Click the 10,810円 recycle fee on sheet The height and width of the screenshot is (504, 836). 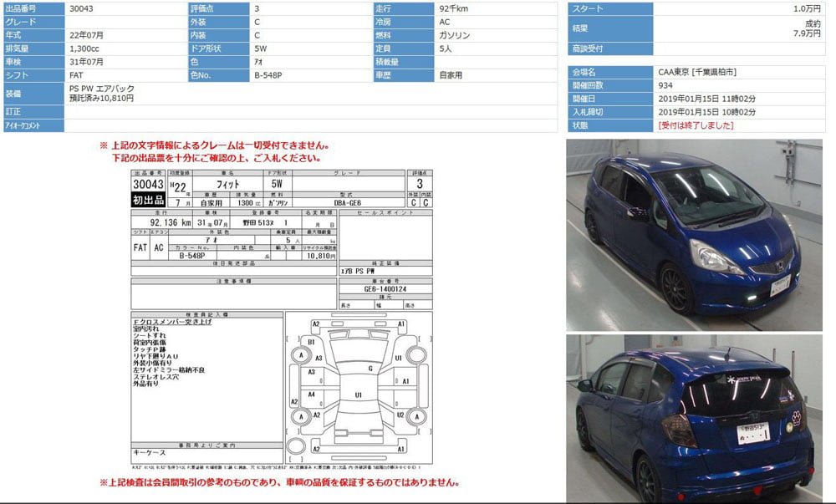pos(322,256)
